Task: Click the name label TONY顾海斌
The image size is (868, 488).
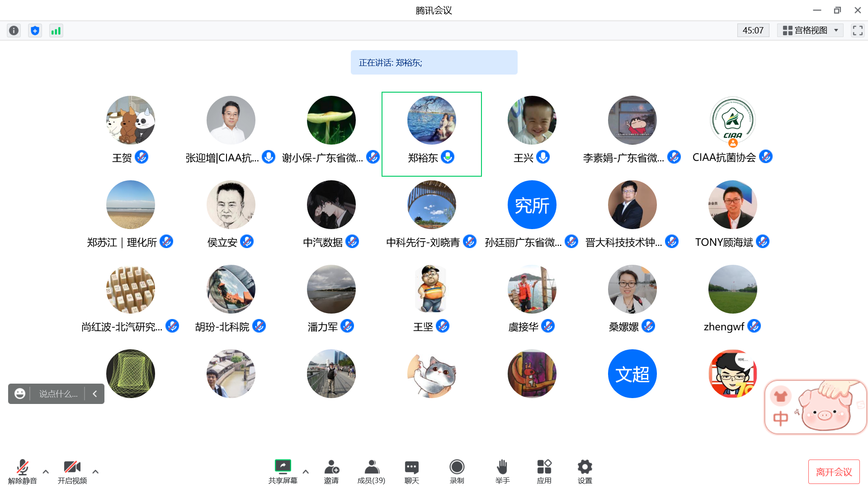Action: click(x=724, y=243)
